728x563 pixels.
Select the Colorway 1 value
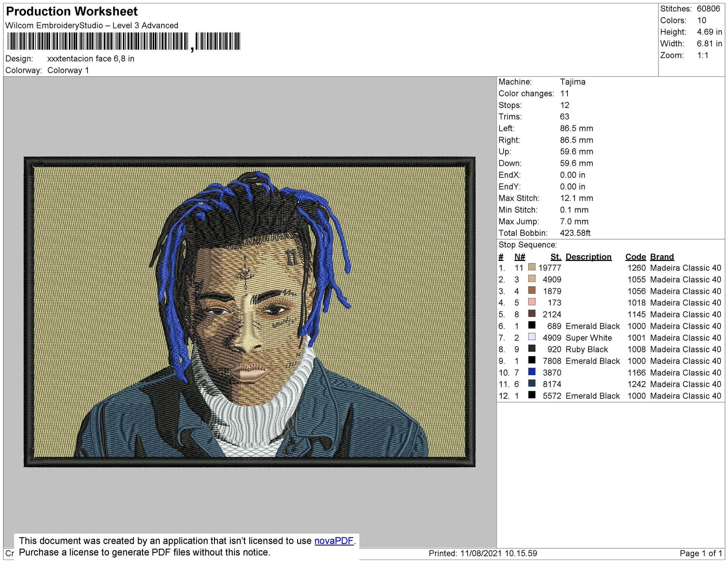click(x=68, y=69)
